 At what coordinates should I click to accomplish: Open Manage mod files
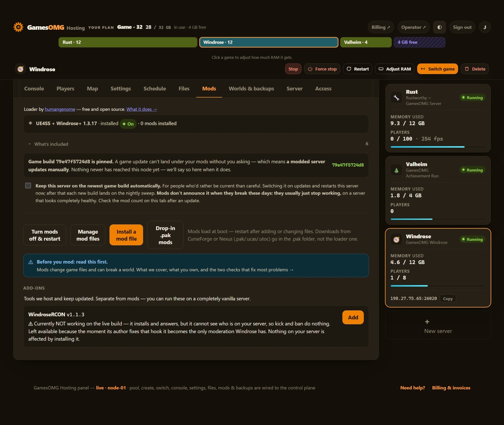(88, 235)
